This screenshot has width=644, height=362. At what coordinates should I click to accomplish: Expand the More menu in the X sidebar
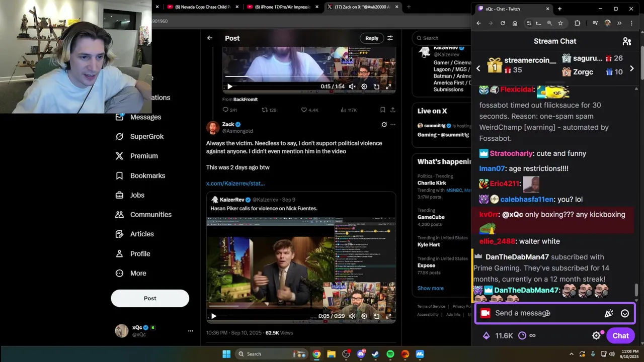[131, 273]
